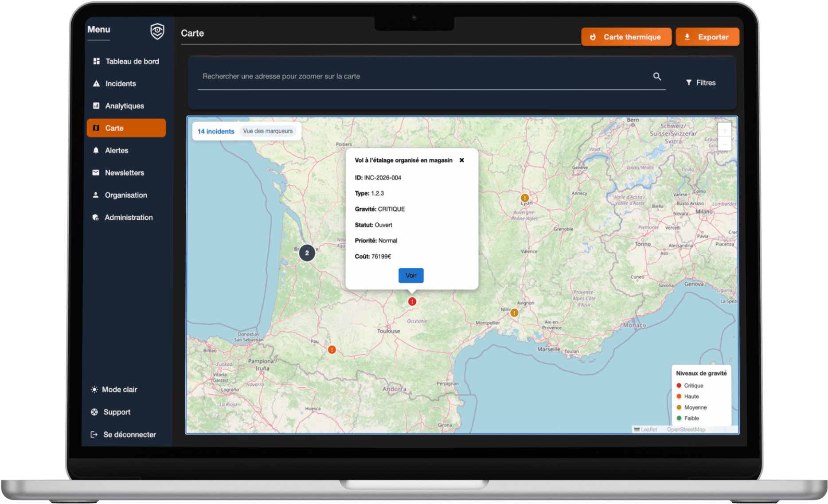
Task: Go to Analytiques page
Action: (x=124, y=106)
